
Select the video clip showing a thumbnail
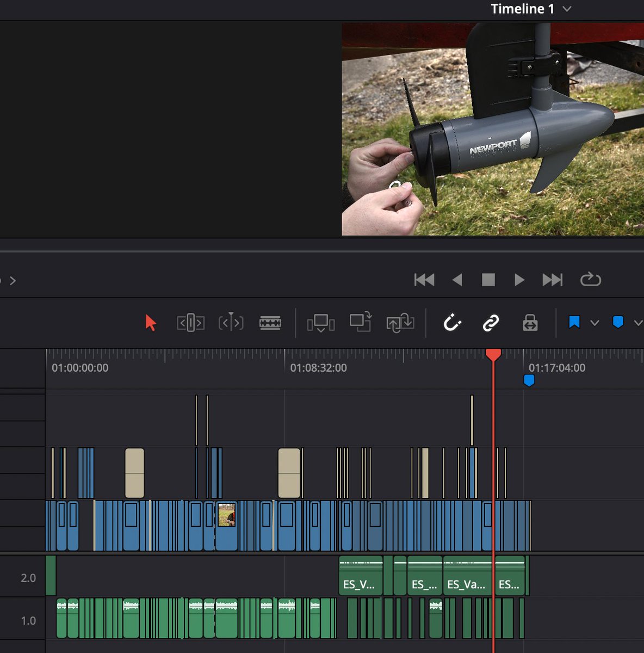[x=227, y=526]
